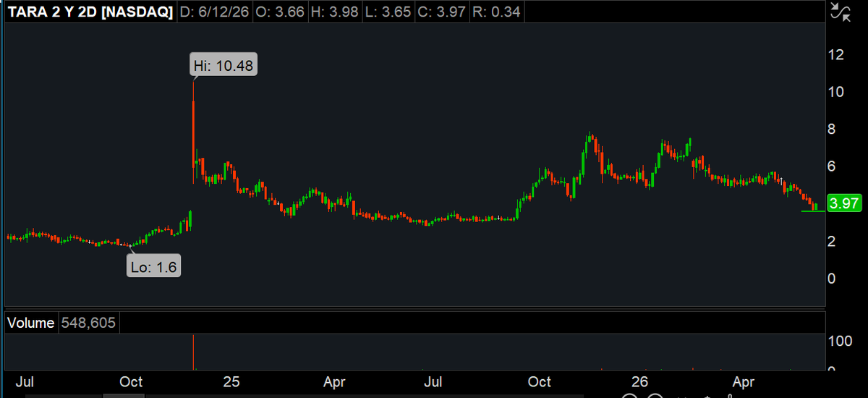Click the Volume study label
Viewport: 868px width, 398px height.
(x=30, y=323)
